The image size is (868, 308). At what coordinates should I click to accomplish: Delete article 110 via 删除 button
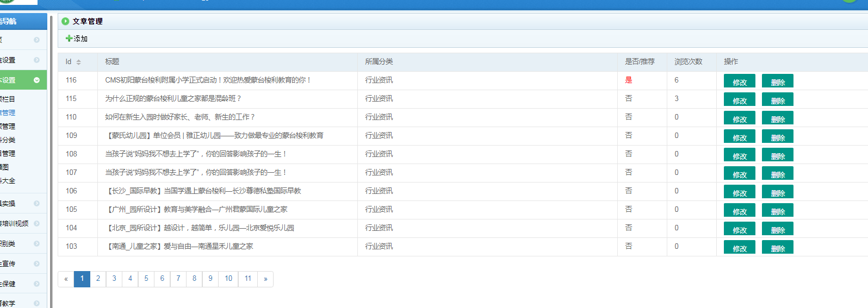[778, 118]
